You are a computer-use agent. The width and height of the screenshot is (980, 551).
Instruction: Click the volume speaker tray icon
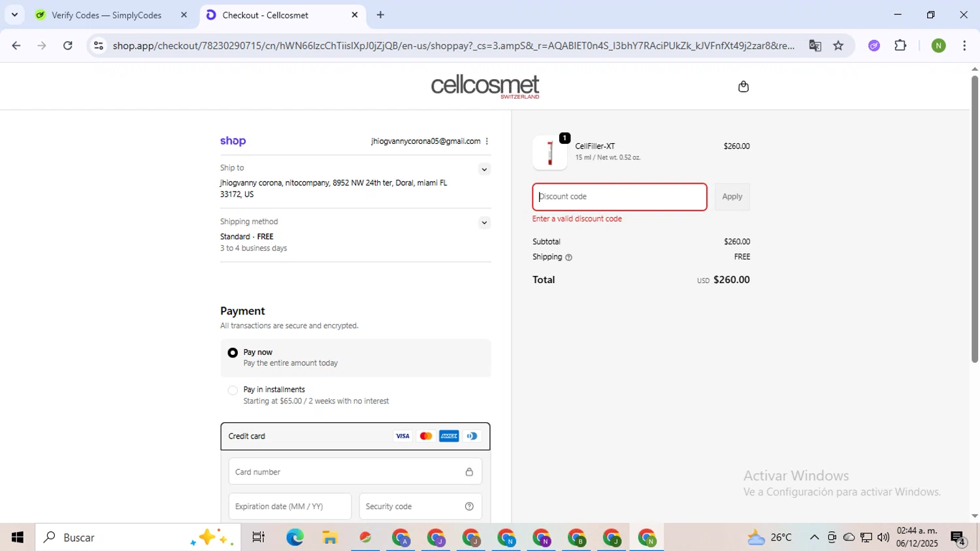click(x=883, y=537)
